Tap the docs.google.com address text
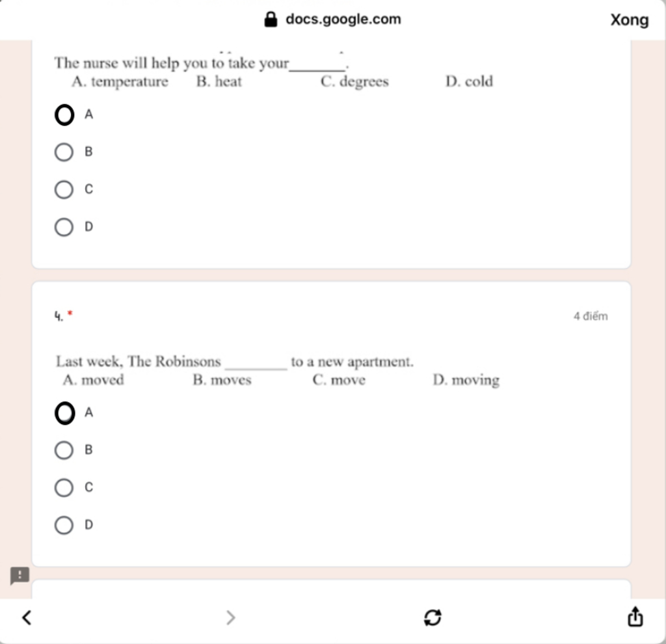 pos(343,19)
